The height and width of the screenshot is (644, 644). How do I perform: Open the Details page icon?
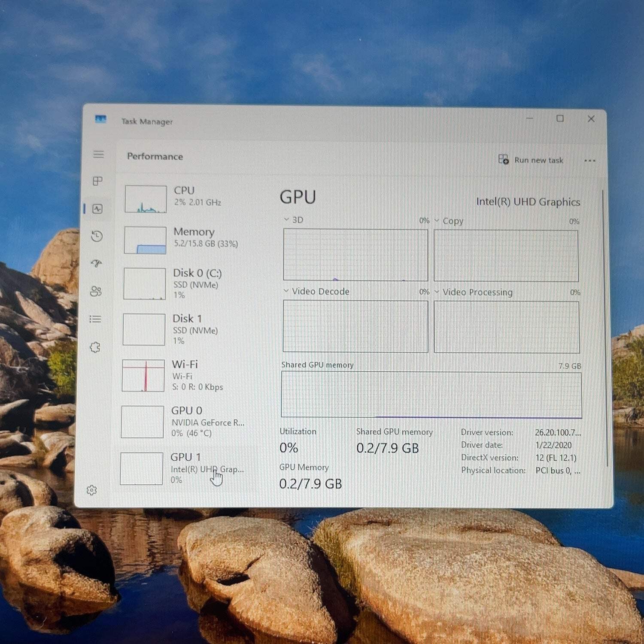(95, 319)
